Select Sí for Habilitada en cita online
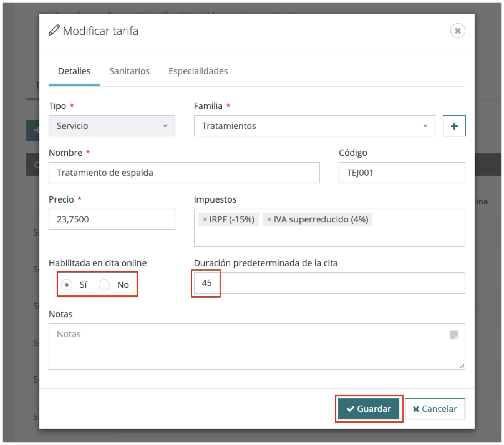This screenshot has width=504, height=445. [67, 285]
